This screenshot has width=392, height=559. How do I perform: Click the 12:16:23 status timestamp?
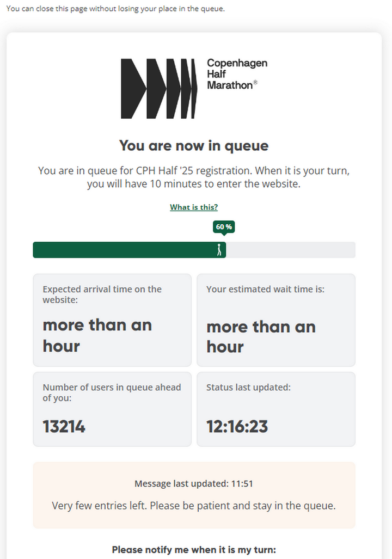tap(237, 426)
